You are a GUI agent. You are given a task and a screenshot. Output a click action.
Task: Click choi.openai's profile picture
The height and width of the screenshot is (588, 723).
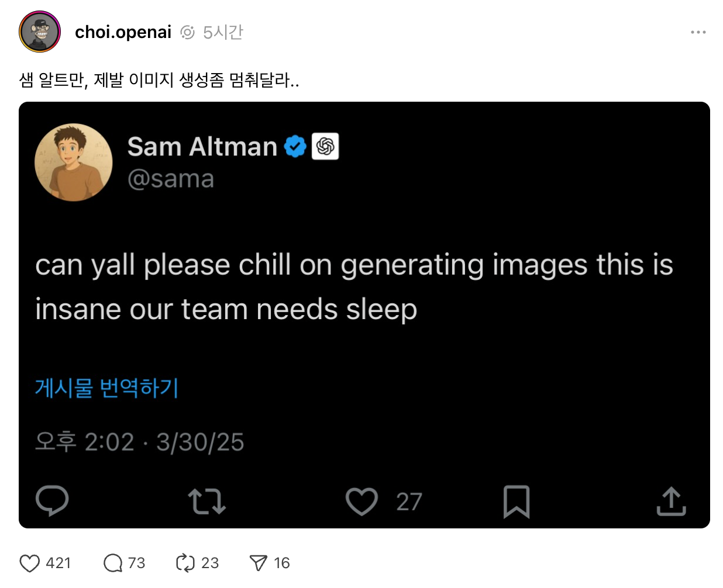tap(39, 32)
